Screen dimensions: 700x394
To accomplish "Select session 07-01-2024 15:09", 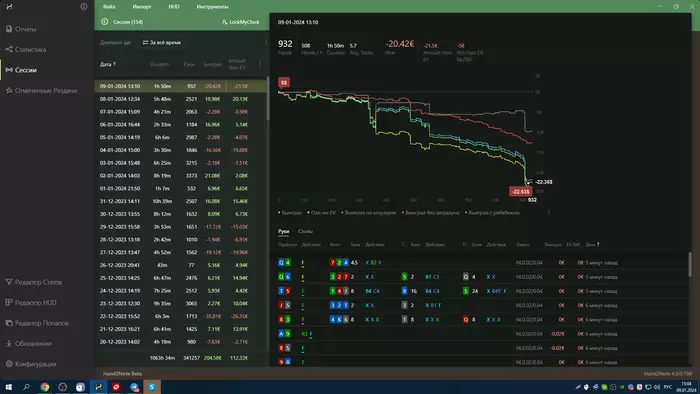I will (x=180, y=112).
